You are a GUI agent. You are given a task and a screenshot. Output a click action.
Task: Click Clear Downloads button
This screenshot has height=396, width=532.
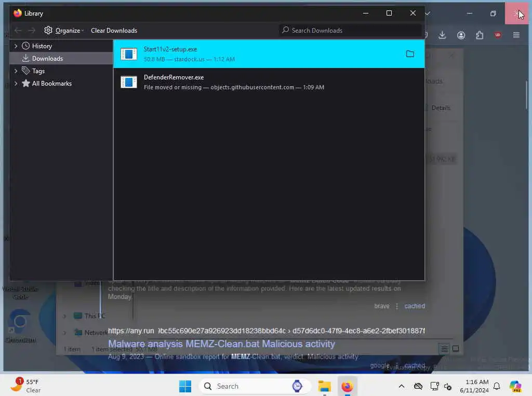pyautogui.click(x=114, y=31)
